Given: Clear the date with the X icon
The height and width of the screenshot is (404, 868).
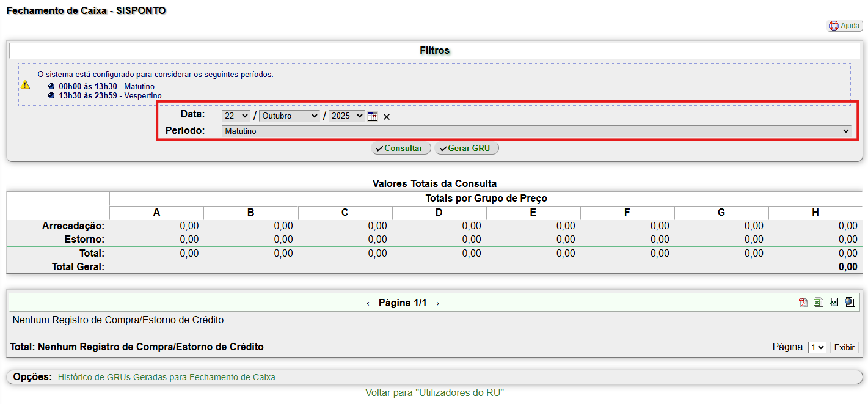Looking at the screenshot, I should tap(387, 117).
